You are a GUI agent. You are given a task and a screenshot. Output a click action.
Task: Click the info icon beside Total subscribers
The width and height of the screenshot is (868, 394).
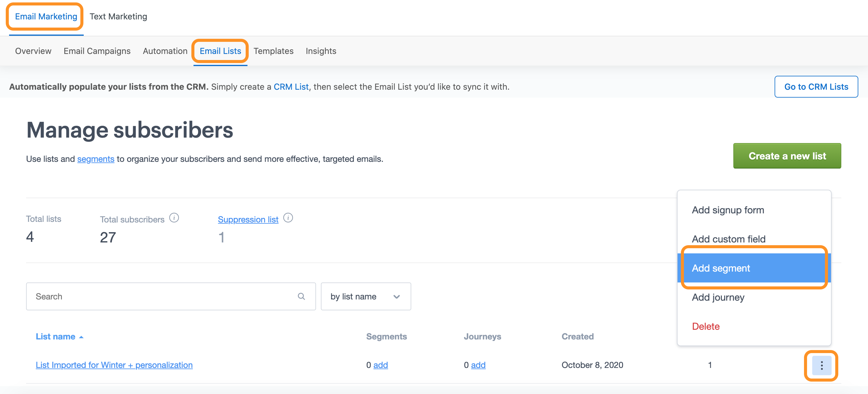[174, 218]
